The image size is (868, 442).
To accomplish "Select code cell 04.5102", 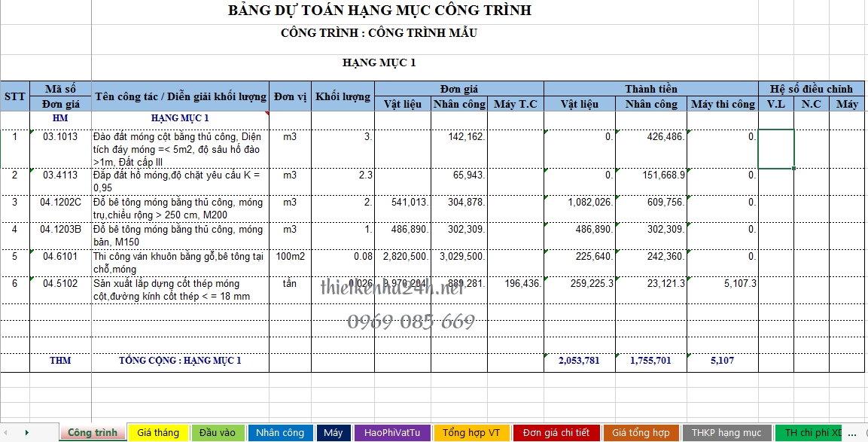I will pyautogui.click(x=61, y=290).
